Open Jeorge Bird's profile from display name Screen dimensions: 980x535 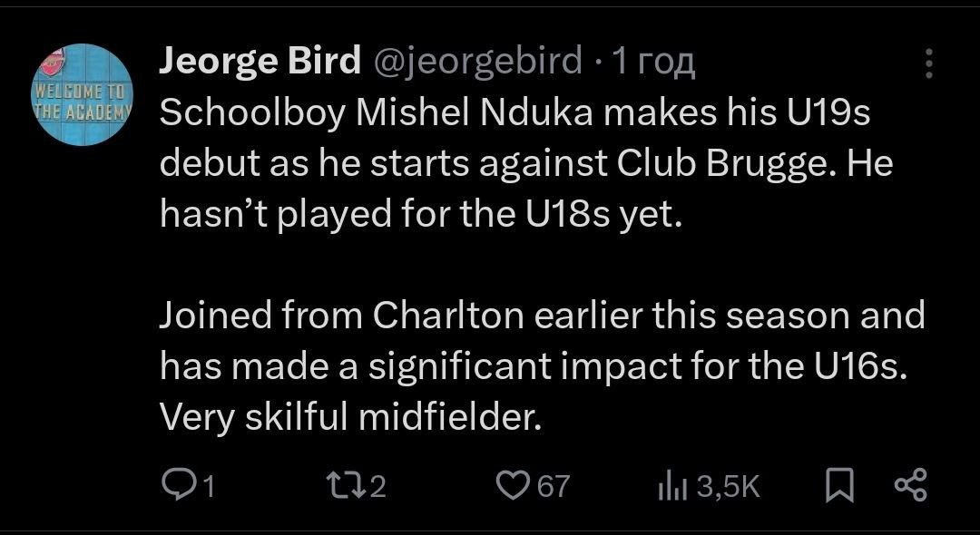(x=257, y=61)
